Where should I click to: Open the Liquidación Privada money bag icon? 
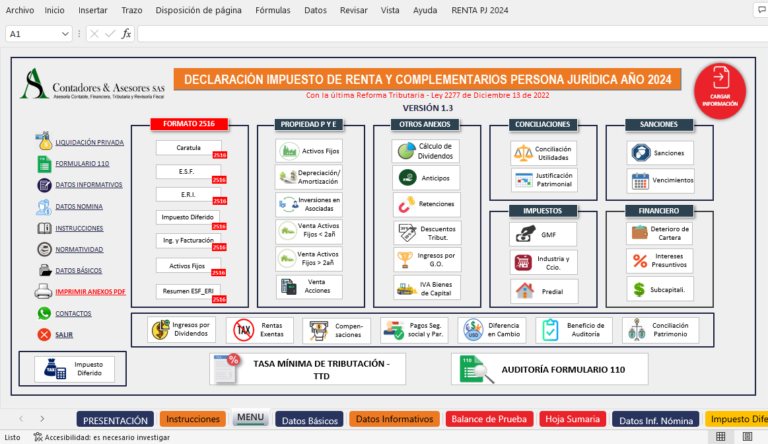[44, 141]
